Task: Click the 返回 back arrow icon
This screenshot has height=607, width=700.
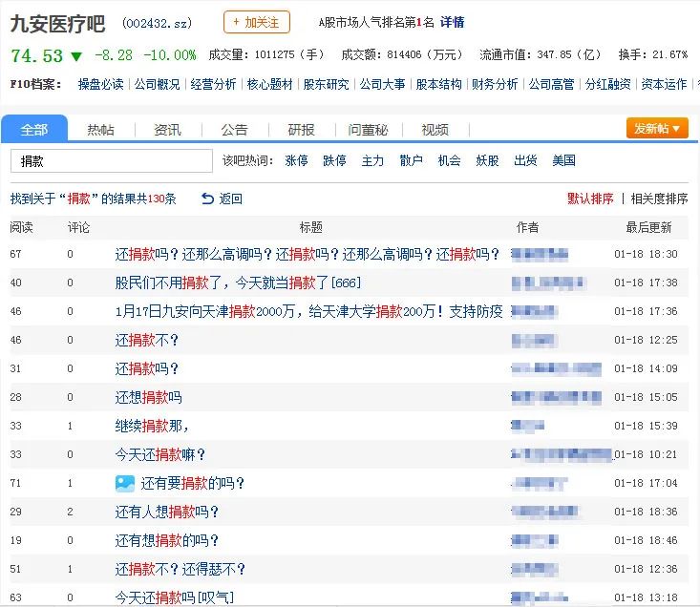Action: (x=207, y=199)
